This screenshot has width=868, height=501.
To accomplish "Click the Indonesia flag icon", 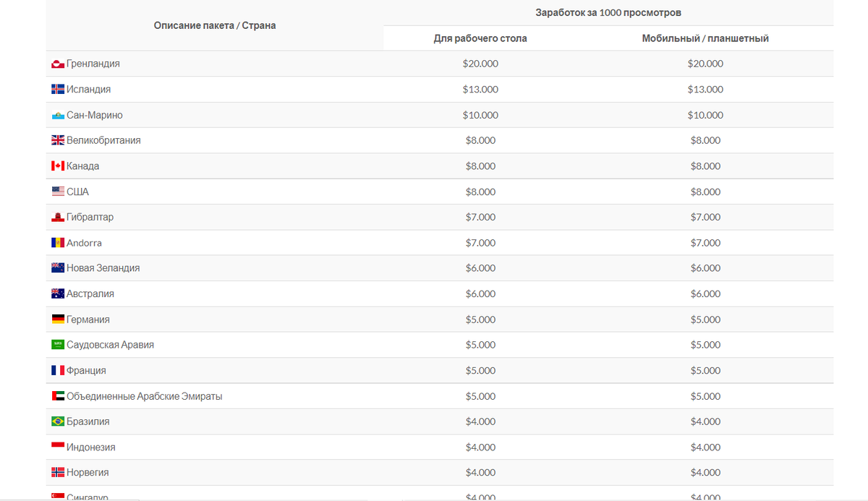I will pyautogui.click(x=58, y=448).
